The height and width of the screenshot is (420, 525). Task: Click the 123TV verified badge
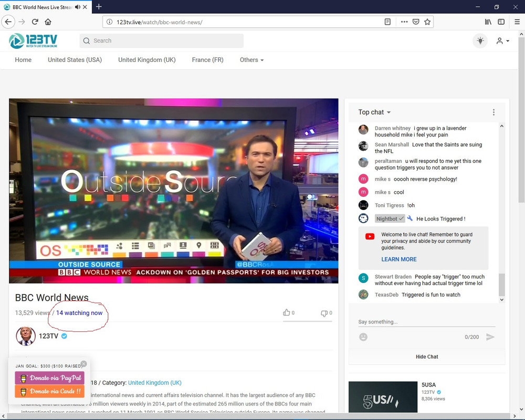point(64,336)
